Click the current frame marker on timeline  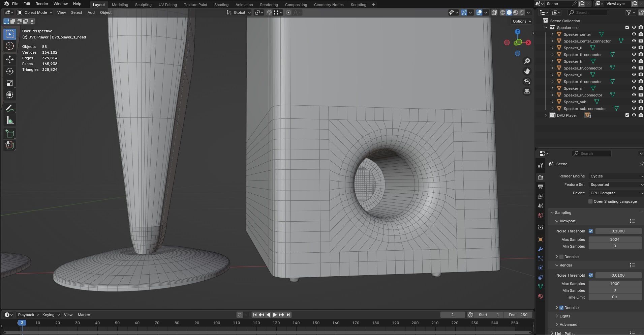tap(22, 323)
